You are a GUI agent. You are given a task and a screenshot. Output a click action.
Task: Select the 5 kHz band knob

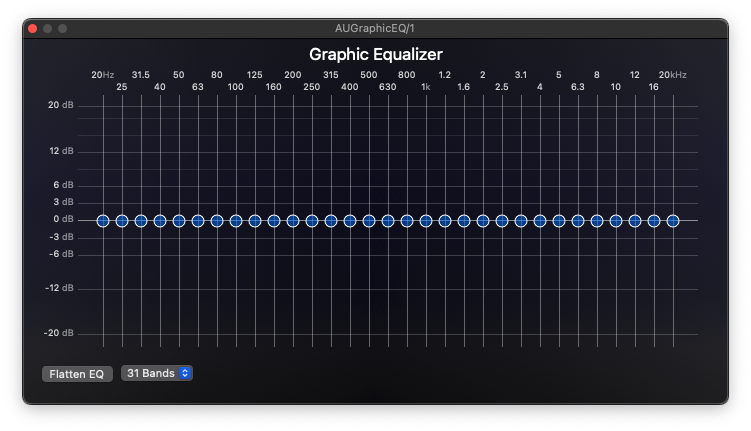pyautogui.click(x=559, y=221)
